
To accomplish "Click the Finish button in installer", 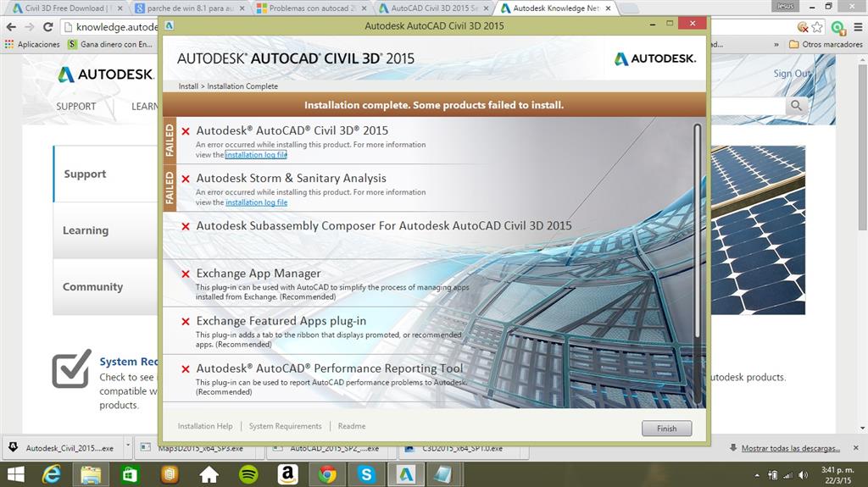I will [666, 429].
